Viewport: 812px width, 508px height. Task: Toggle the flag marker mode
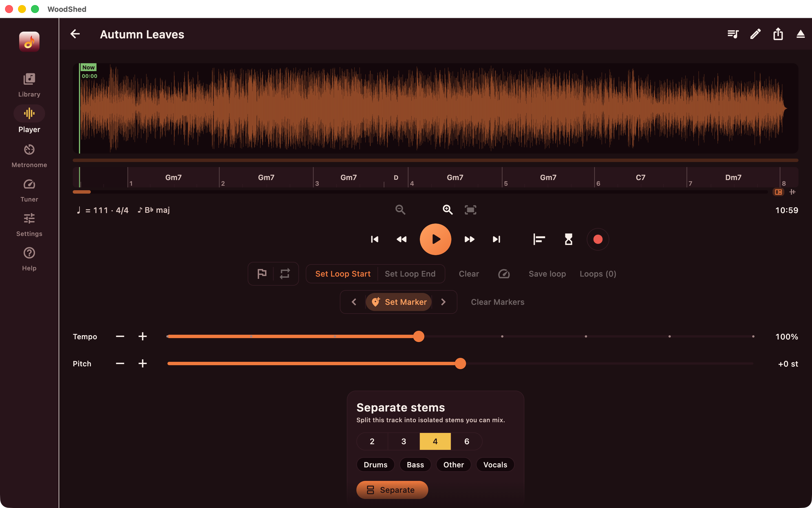262,274
